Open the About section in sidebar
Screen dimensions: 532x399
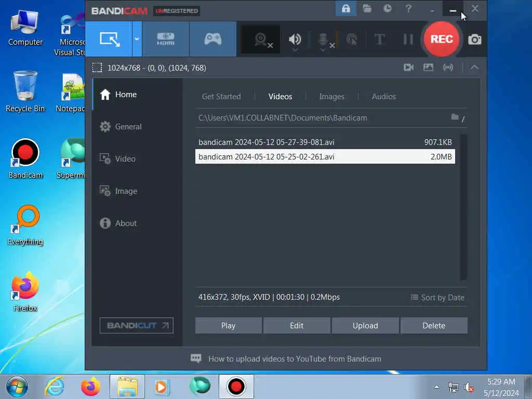click(x=137, y=223)
